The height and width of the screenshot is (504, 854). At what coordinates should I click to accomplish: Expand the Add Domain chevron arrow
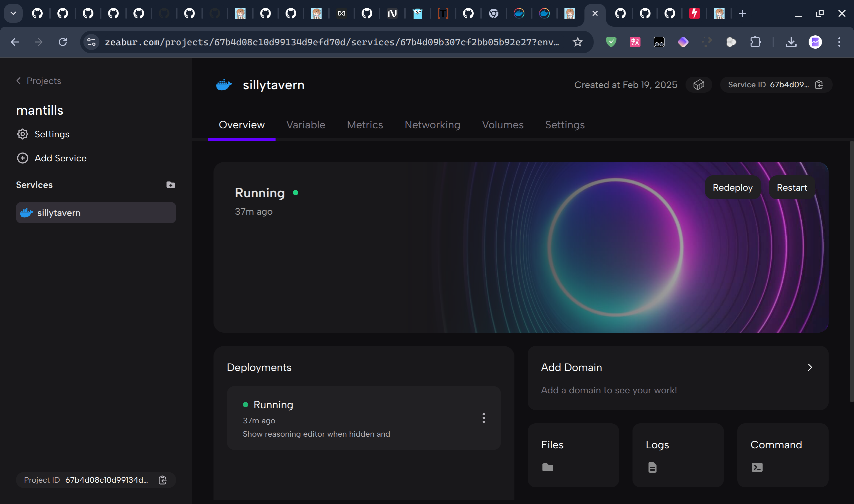pos(810,367)
